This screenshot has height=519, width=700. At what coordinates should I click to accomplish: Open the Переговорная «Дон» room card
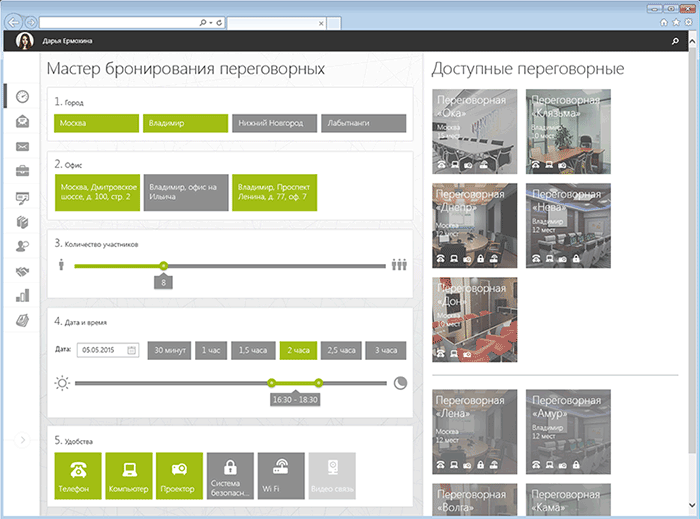pyautogui.click(x=475, y=320)
